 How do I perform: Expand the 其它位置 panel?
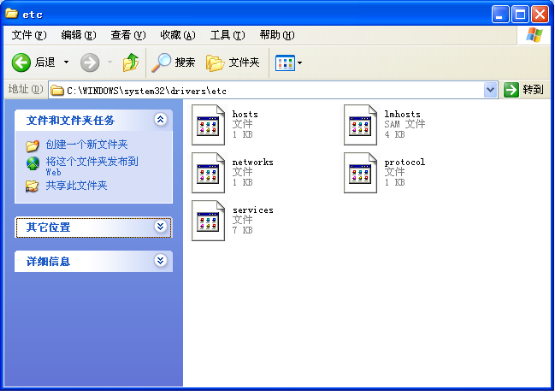(160, 227)
